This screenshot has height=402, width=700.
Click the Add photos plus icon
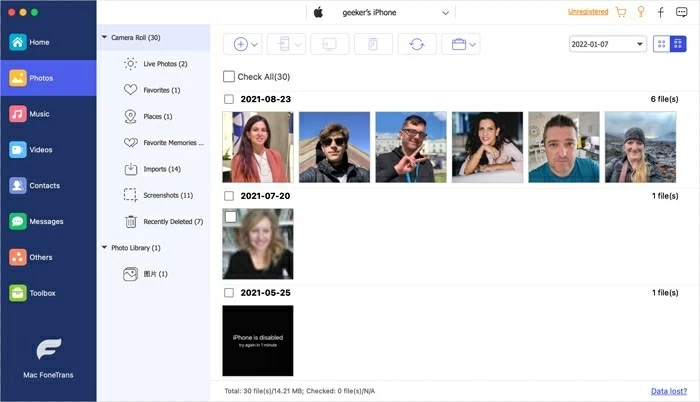click(240, 44)
